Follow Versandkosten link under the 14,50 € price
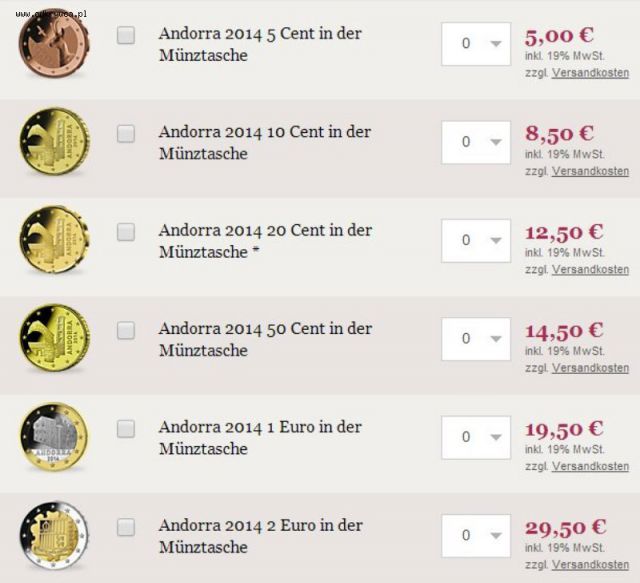Image resolution: width=640 pixels, height=583 pixels. (590, 368)
